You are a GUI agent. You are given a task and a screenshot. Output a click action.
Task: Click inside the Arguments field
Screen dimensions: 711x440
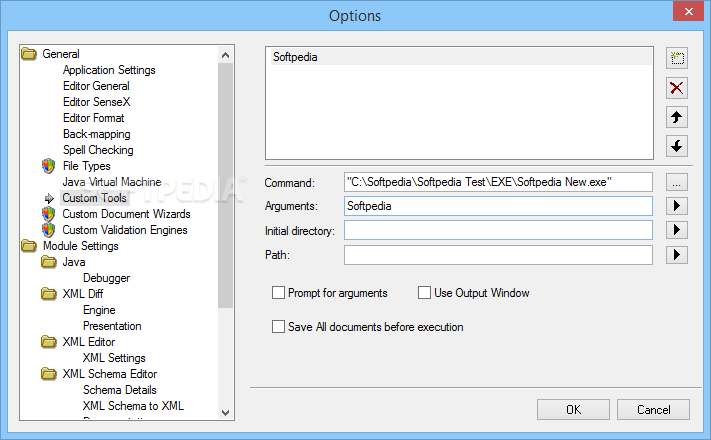[x=498, y=206]
